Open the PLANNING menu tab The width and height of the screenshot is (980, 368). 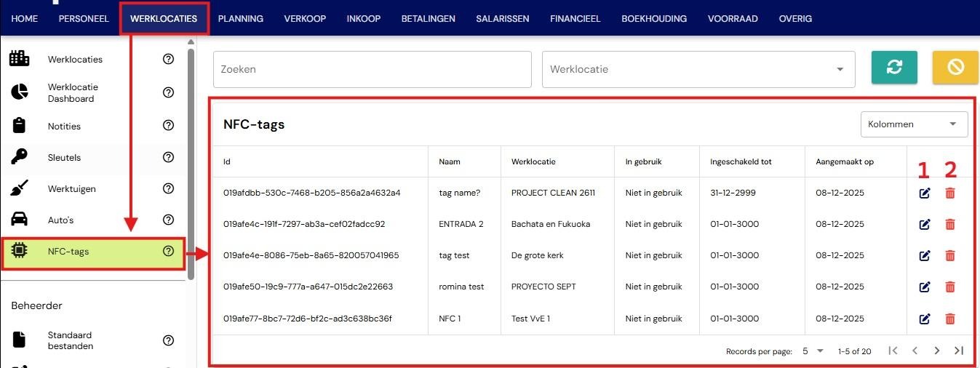point(241,19)
